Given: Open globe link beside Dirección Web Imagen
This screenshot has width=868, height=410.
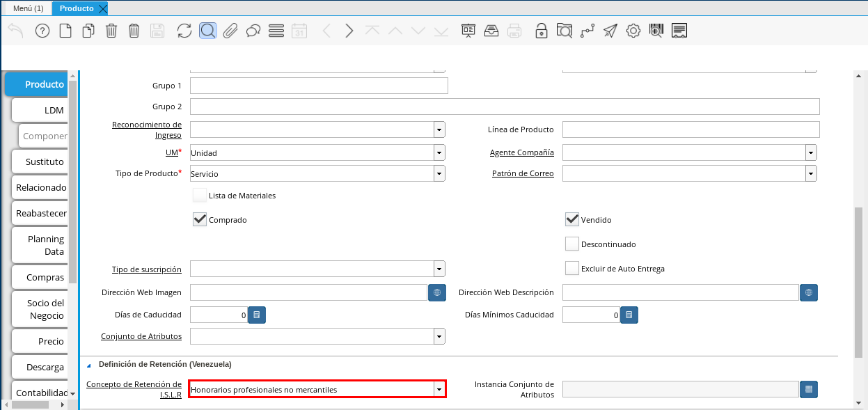Looking at the screenshot, I should click(437, 292).
